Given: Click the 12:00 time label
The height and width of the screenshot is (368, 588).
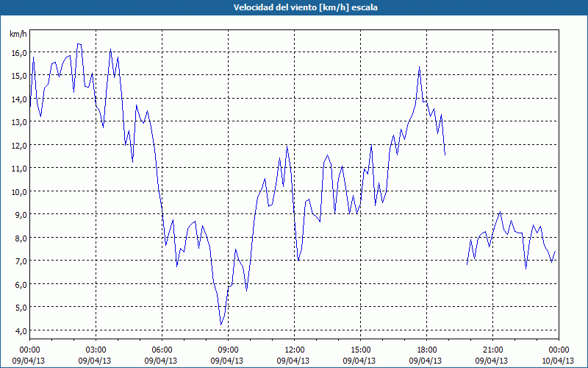Looking at the screenshot, I should pyautogui.click(x=295, y=350).
